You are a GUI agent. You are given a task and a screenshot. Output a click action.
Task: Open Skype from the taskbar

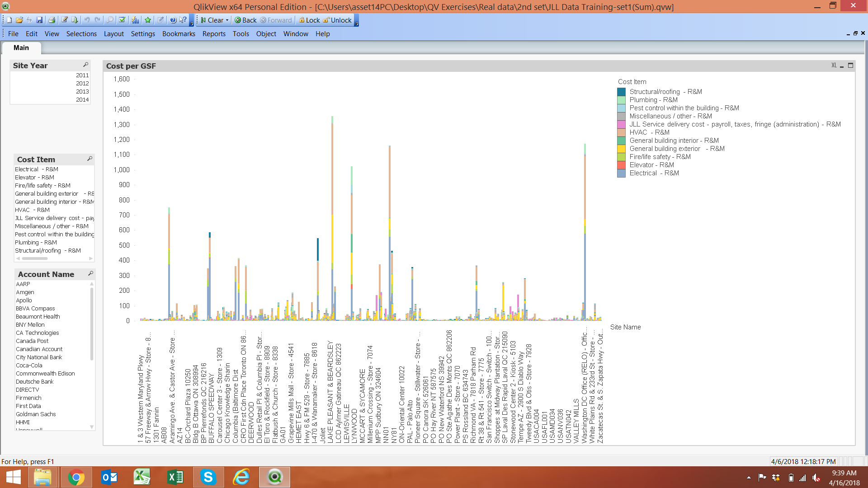[x=208, y=477]
